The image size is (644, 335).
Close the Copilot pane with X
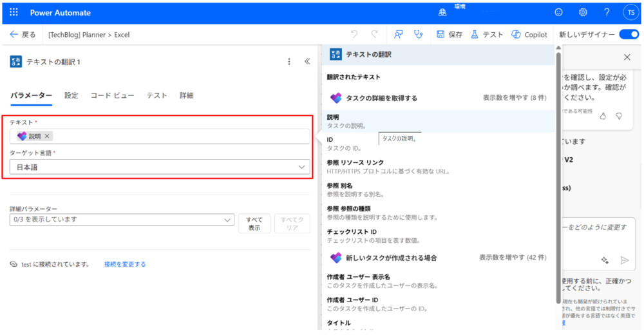point(627,57)
